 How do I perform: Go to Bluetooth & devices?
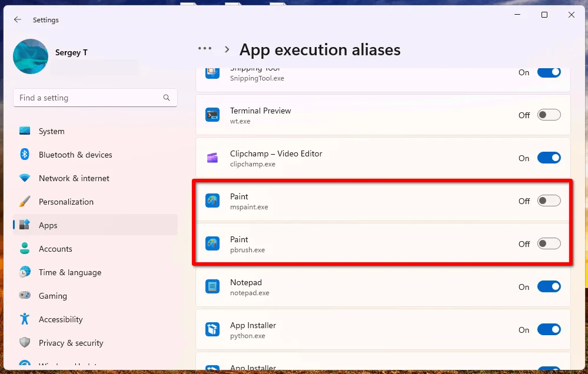click(x=75, y=155)
